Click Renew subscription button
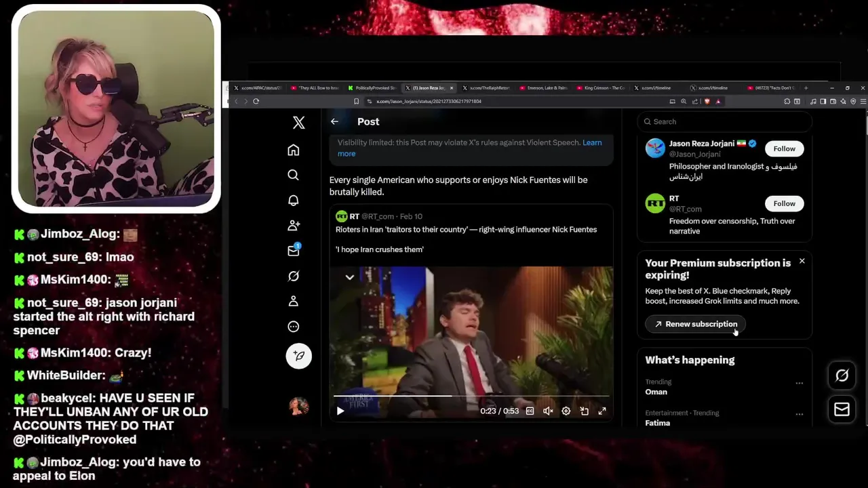Image resolution: width=868 pixels, height=488 pixels. 695,324
